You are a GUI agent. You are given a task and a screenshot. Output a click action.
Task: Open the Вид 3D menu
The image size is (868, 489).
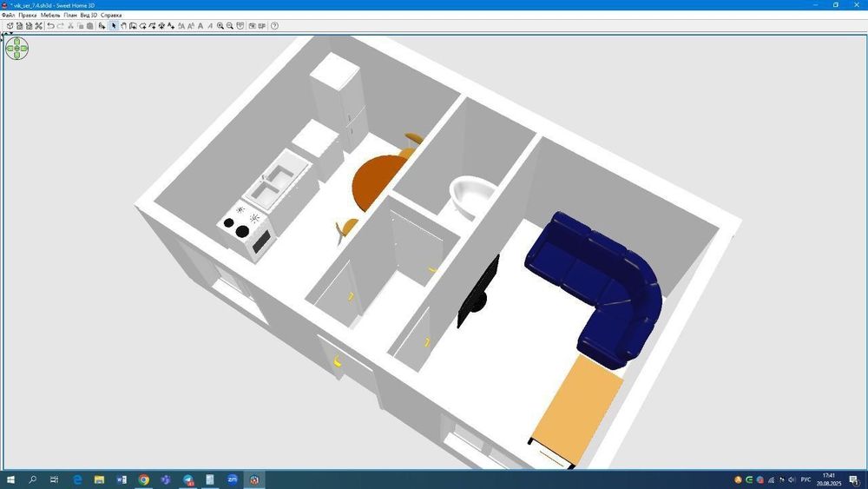[89, 15]
